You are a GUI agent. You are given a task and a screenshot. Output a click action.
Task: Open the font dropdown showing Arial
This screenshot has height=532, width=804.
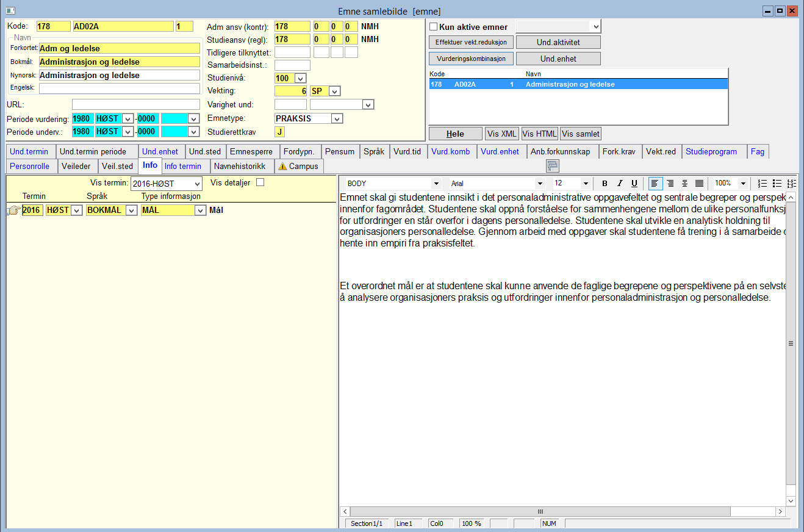[x=539, y=184]
